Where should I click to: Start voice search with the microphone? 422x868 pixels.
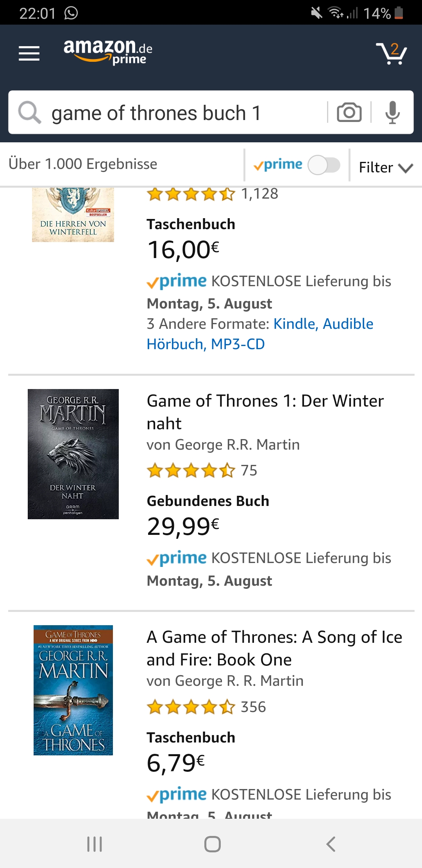click(392, 113)
